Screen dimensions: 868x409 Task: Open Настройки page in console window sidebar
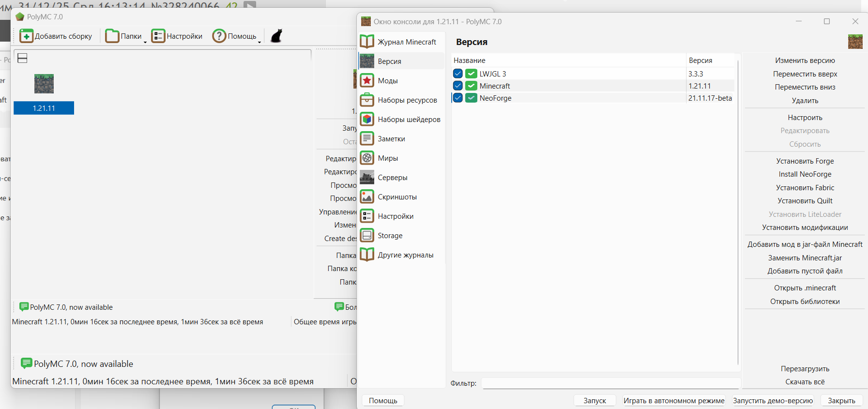401,216
